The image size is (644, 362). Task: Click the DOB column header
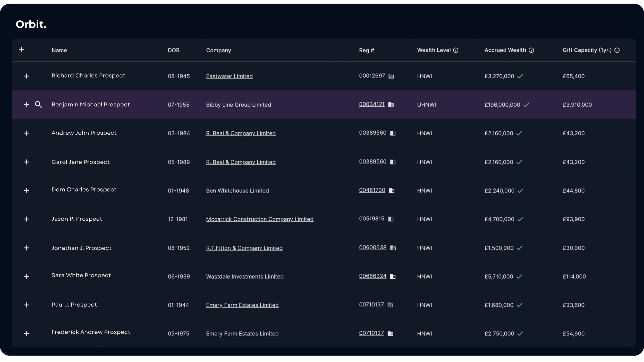click(x=174, y=50)
